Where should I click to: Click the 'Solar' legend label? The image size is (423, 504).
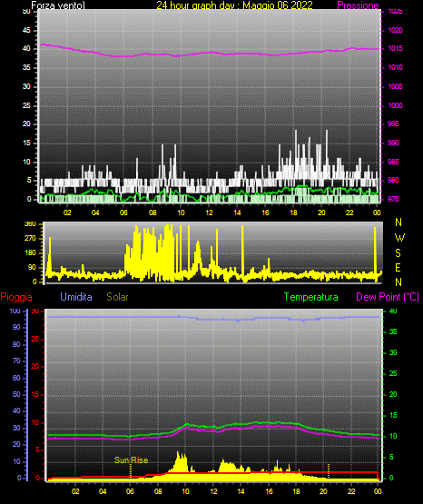(117, 297)
